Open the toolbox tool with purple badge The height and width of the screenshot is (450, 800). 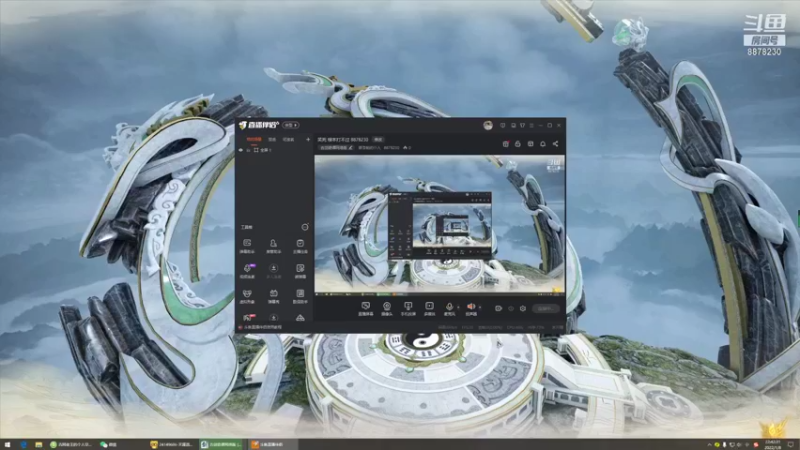click(247, 270)
